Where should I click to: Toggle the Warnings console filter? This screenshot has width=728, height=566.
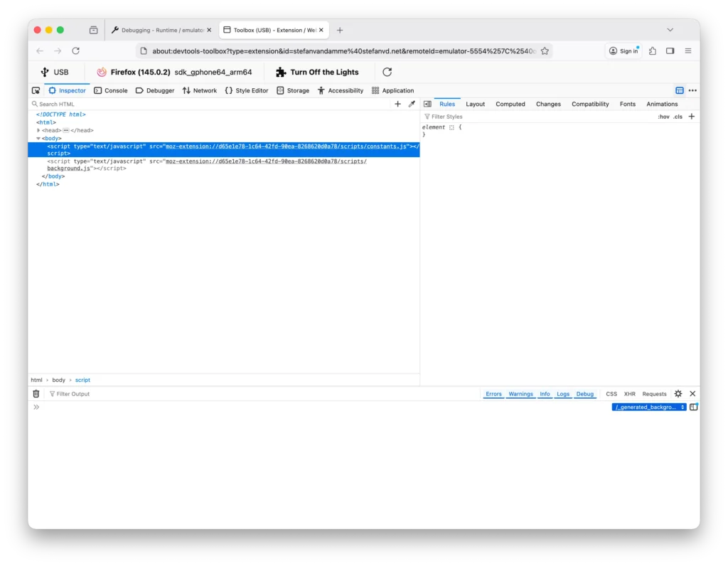click(x=521, y=393)
